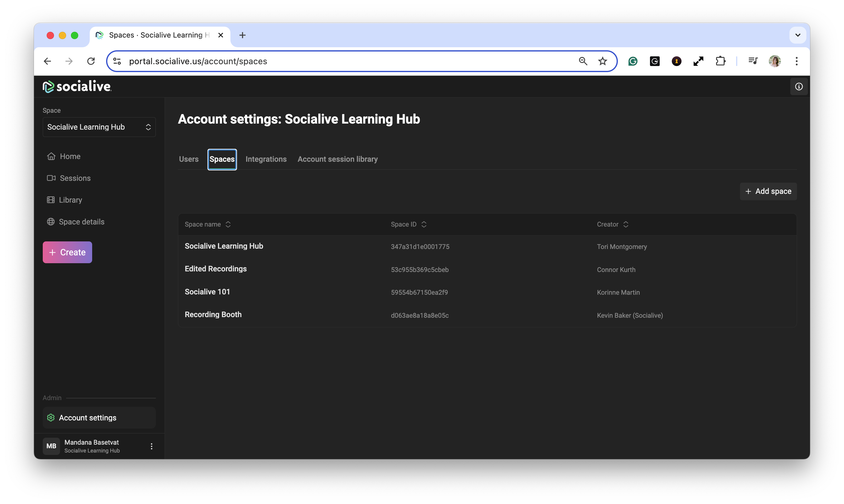The height and width of the screenshot is (504, 844).
Task: Switch to the Integrations tab
Action: (x=266, y=159)
